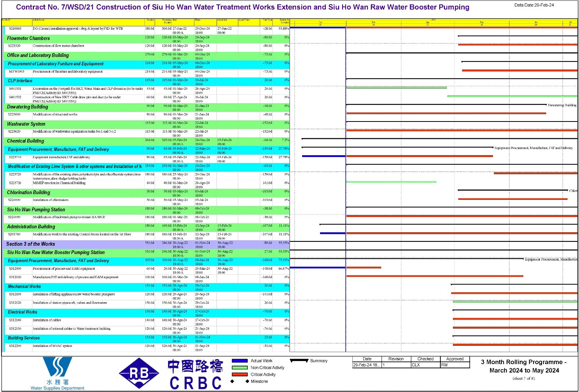Viewport: 579px width, 392px height.
Task: Click activity ID S312150
Action: pyautogui.click(x=15, y=329)
